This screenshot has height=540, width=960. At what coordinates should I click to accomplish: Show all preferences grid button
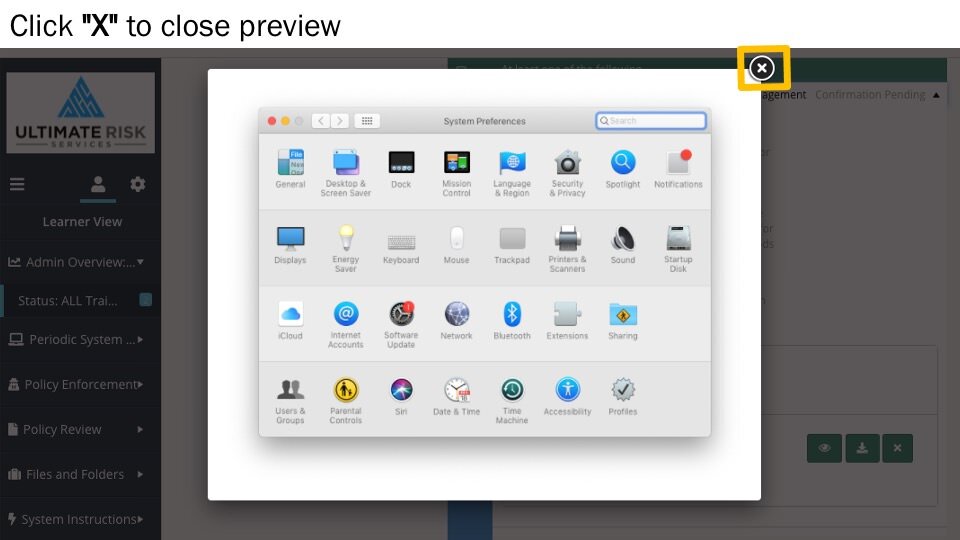click(367, 121)
